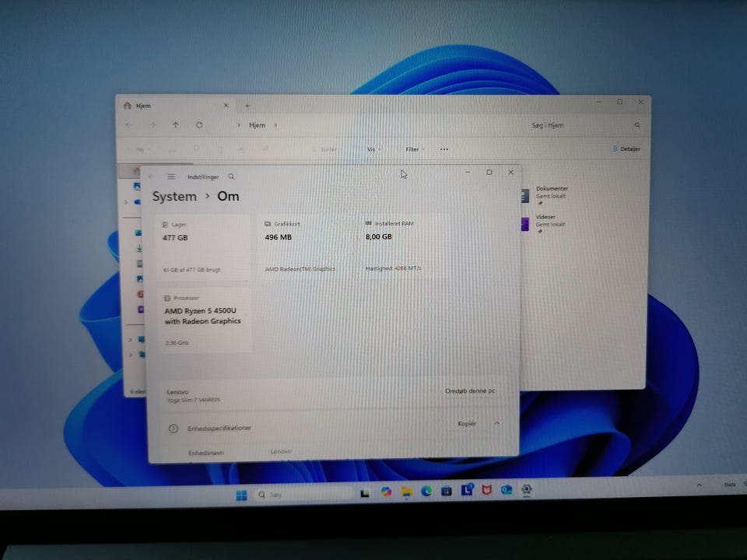
Task: Add a new tab in File Explorer
Action: pyautogui.click(x=247, y=105)
